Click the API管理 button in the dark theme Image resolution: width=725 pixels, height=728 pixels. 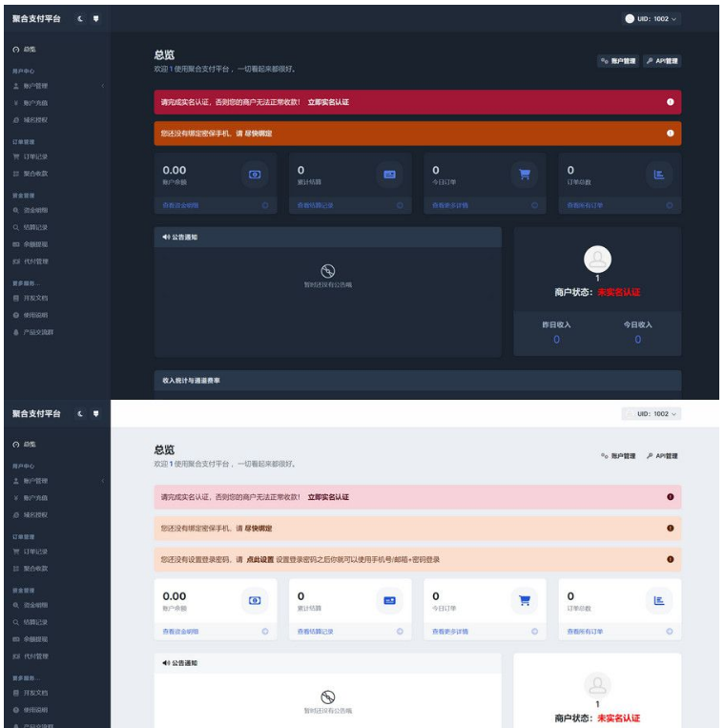[662, 61]
